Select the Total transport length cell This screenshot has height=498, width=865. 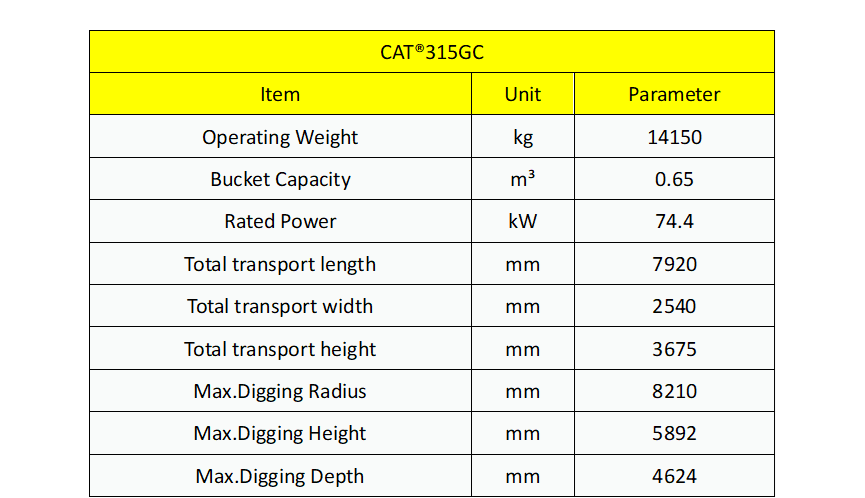[x=280, y=264]
